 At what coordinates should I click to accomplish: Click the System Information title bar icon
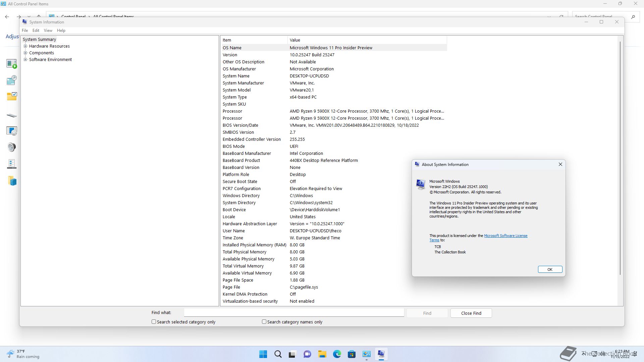(24, 22)
